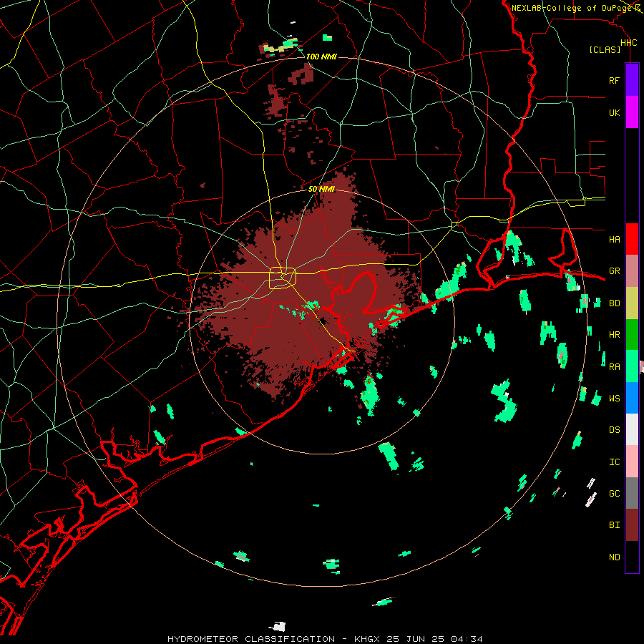This screenshot has width=644, height=644.
Task: Click the WS legend label
Action: click(x=614, y=399)
